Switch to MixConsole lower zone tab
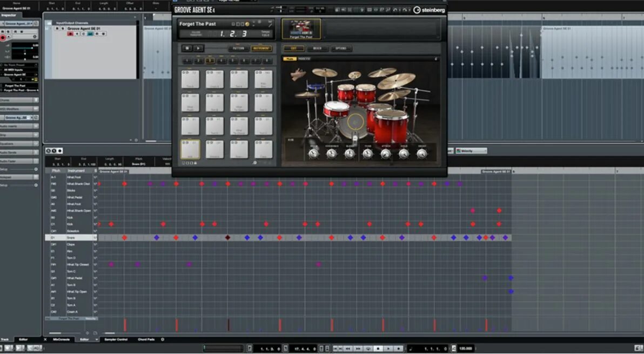This screenshot has height=354, width=644. [x=61, y=339]
